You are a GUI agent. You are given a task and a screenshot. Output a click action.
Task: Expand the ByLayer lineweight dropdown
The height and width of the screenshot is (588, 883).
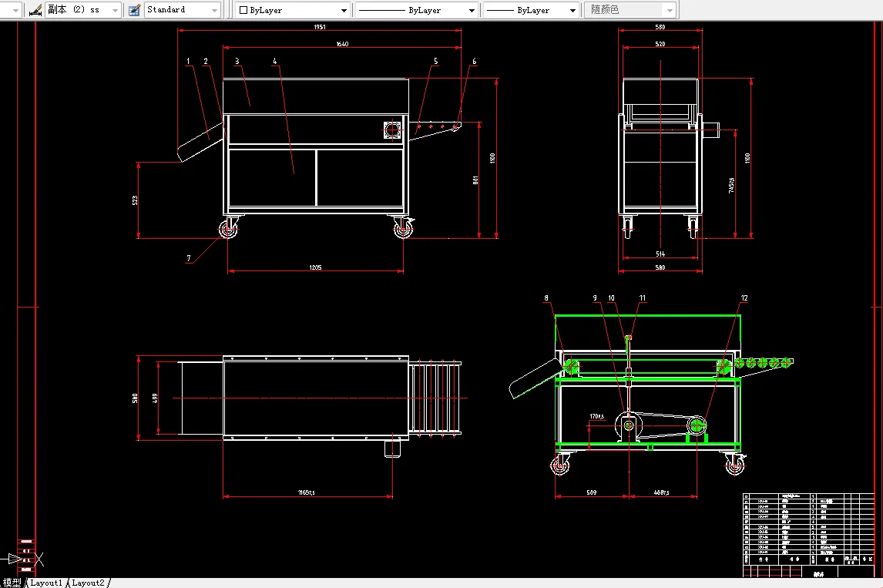[531, 10]
